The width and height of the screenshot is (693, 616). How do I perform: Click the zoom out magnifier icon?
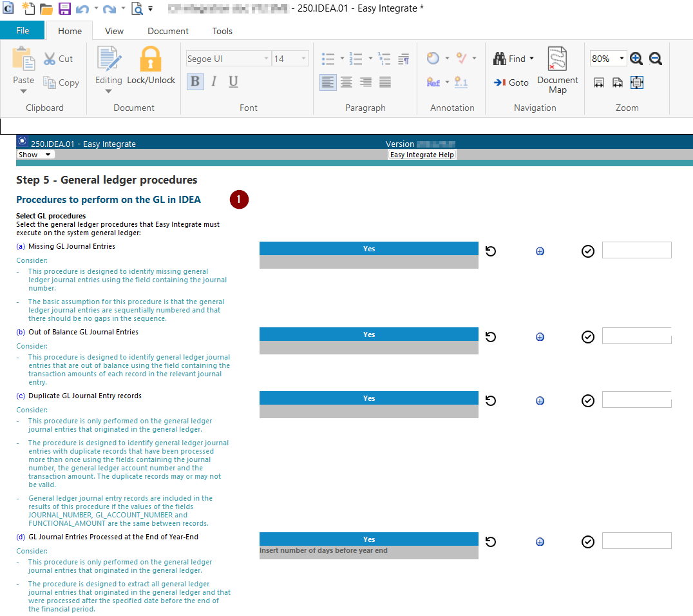click(x=656, y=59)
